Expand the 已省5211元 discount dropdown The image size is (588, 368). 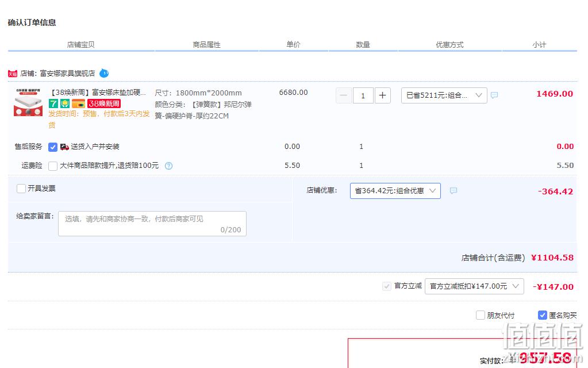pos(444,95)
